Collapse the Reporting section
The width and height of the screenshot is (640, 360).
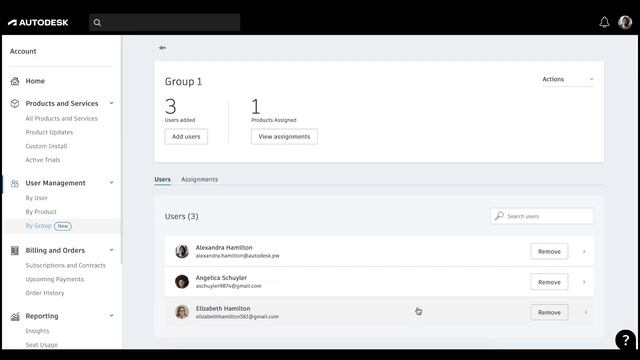111,316
